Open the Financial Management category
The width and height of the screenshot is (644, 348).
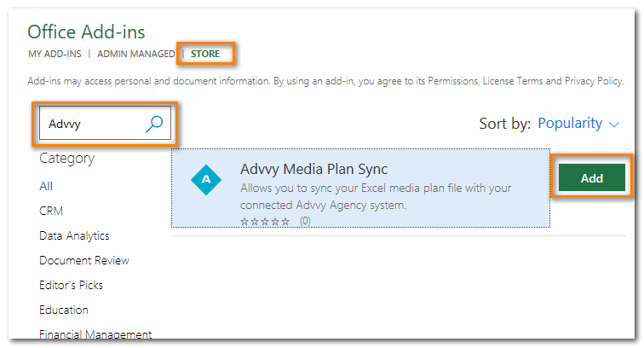pyautogui.click(x=95, y=334)
